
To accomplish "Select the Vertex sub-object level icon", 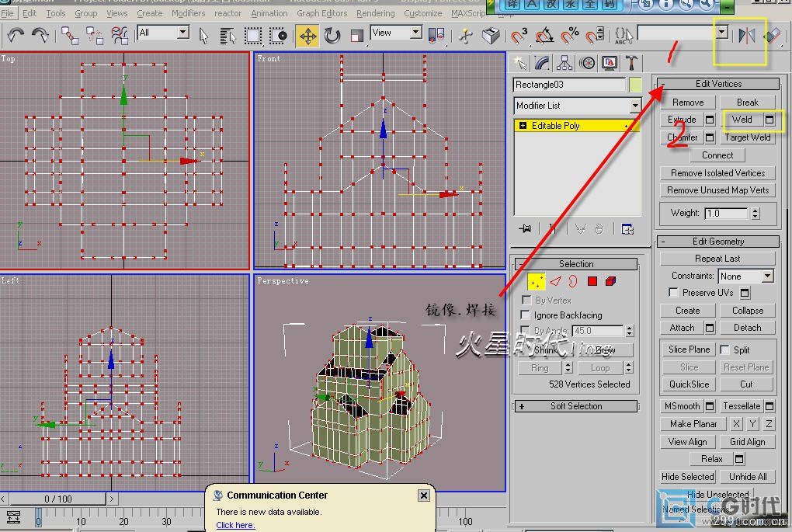I will pyautogui.click(x=537, y=281).
